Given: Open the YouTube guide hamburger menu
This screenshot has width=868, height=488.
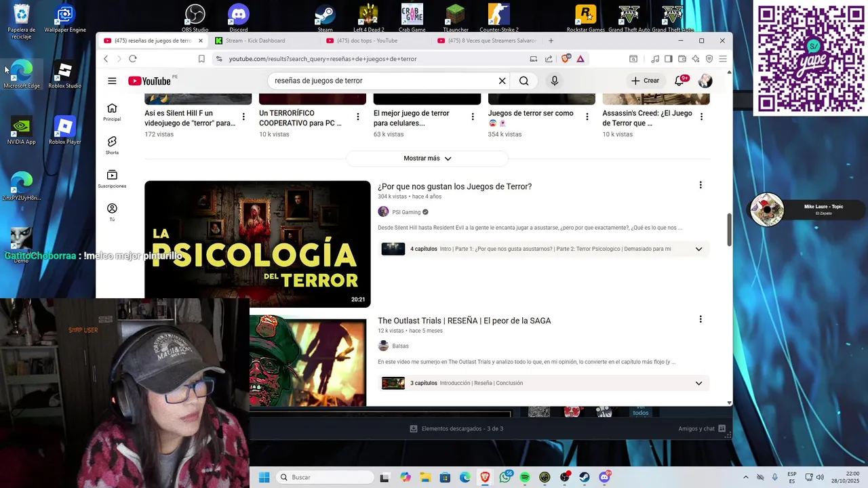Looking at the screenshot, I should click(112, 81).
